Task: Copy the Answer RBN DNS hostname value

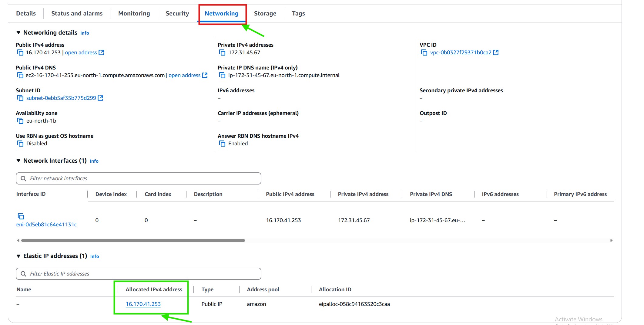Action: (222, 144)
